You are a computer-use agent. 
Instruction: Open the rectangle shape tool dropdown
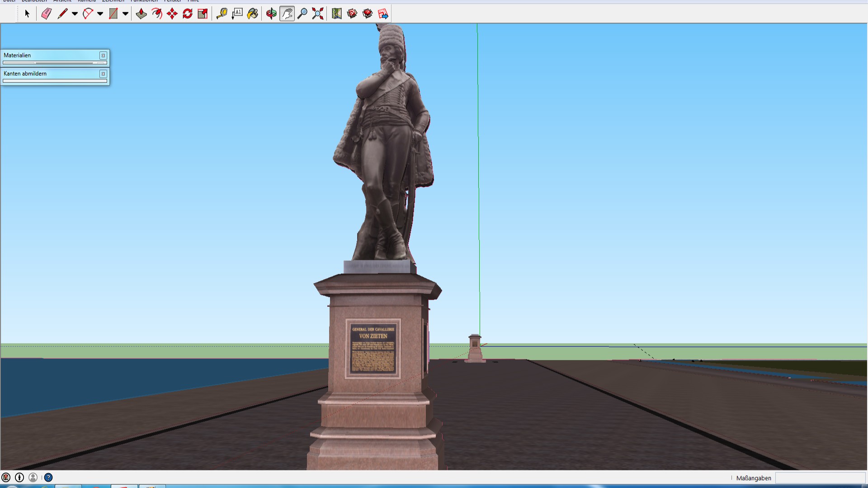126,14
